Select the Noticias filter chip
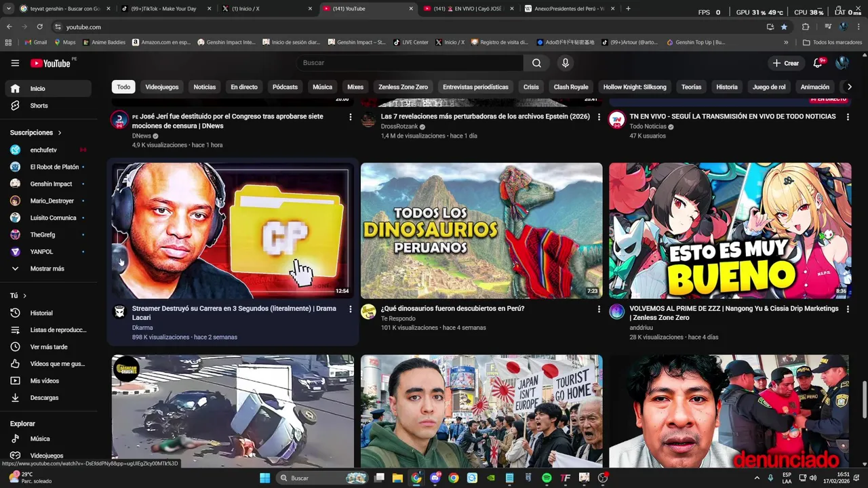This screenshot has height=488, width=868. coord(204,87)
